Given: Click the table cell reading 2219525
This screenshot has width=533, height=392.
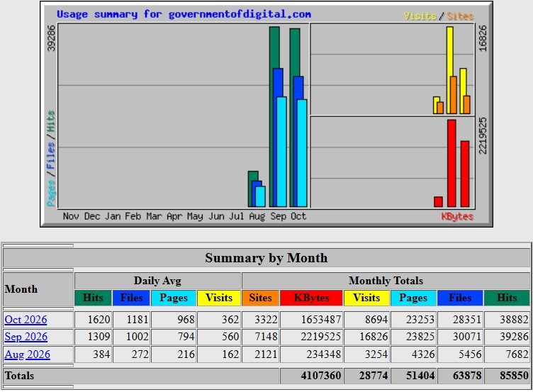Looking at the screenshot, I should click(321, 337).
